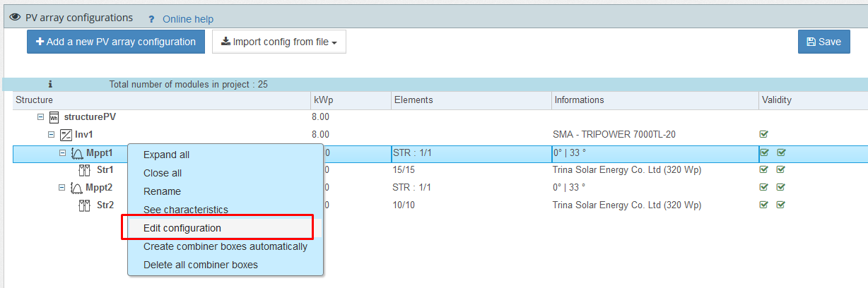Viewport: 868px width, 288px height.
Task: Click Total number of modules text
Action: click(188, 85)
